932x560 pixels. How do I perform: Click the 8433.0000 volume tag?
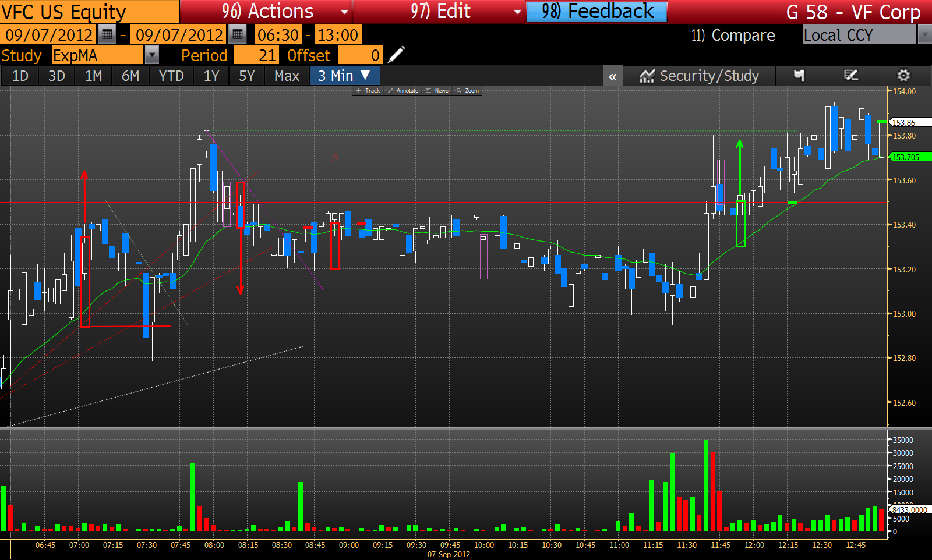pyautogui.click(x=909, y=510)
